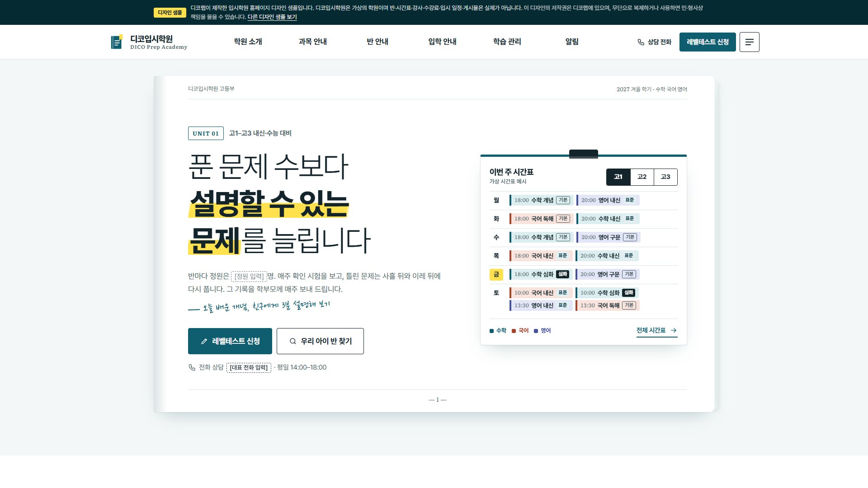The height and width of the screenshot is (488, 868).
Task: Click the [정원 입력] placeholder
Action: (249, 276)
